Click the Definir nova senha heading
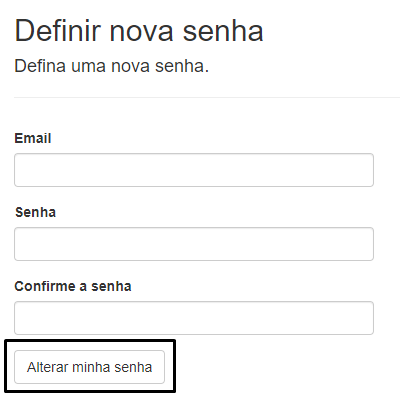 pyautogui.click(x=139, y=31)
